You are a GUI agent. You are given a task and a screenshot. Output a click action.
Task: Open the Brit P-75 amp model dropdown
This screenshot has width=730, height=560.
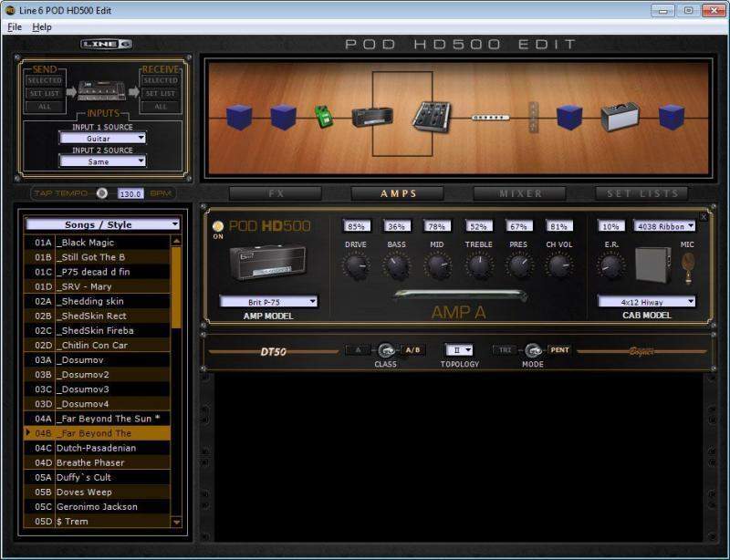pyautogui.click(x=268, y=301)
